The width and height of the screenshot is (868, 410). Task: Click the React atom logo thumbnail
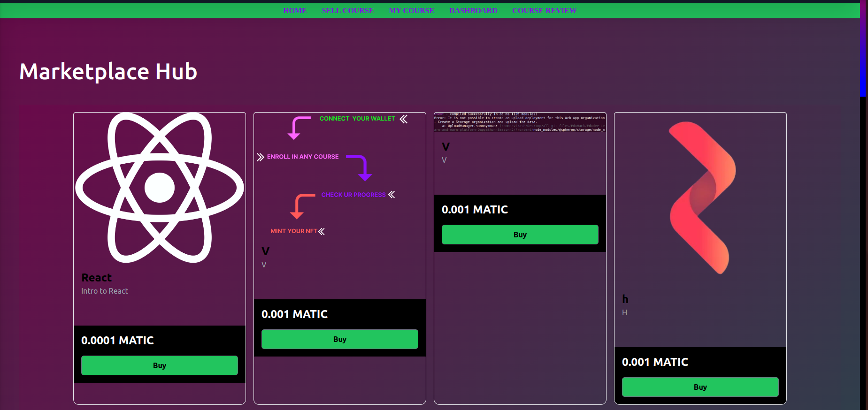(x=160, y=188)
